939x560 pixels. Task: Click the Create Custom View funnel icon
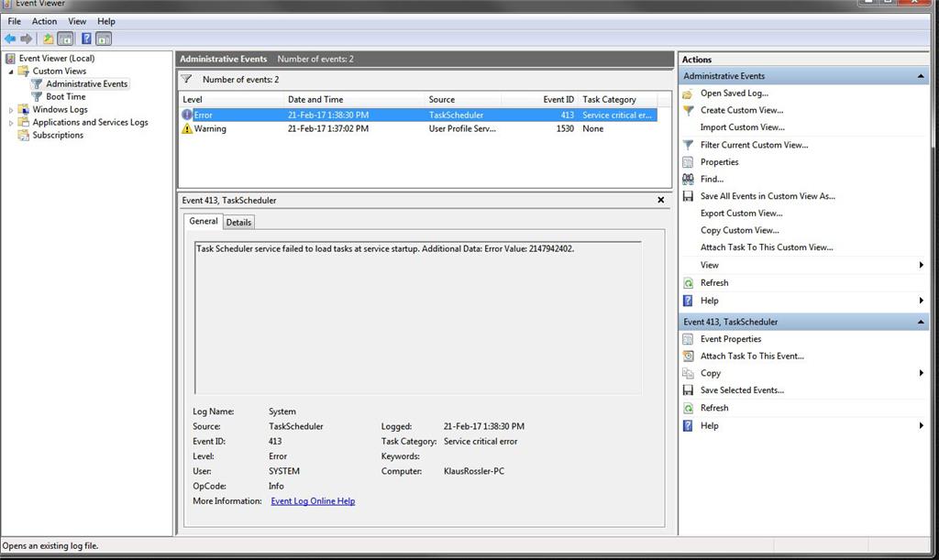pyautogui.click(x=689, y=110)
